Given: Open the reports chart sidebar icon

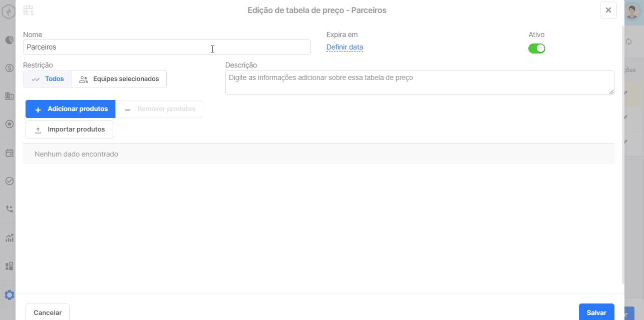Looking at the screenshot, I should pyautogui.click(x=9, y=238).
